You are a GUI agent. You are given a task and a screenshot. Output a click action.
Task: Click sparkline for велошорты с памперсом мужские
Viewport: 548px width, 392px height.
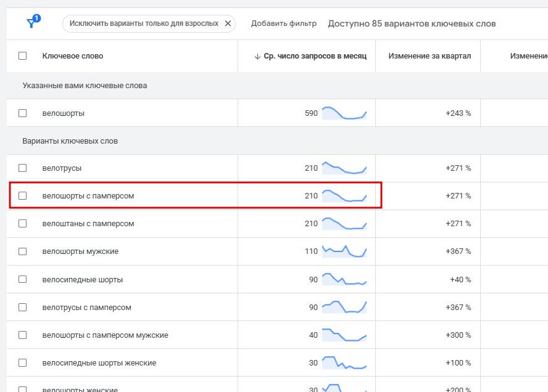pos(344,335)
